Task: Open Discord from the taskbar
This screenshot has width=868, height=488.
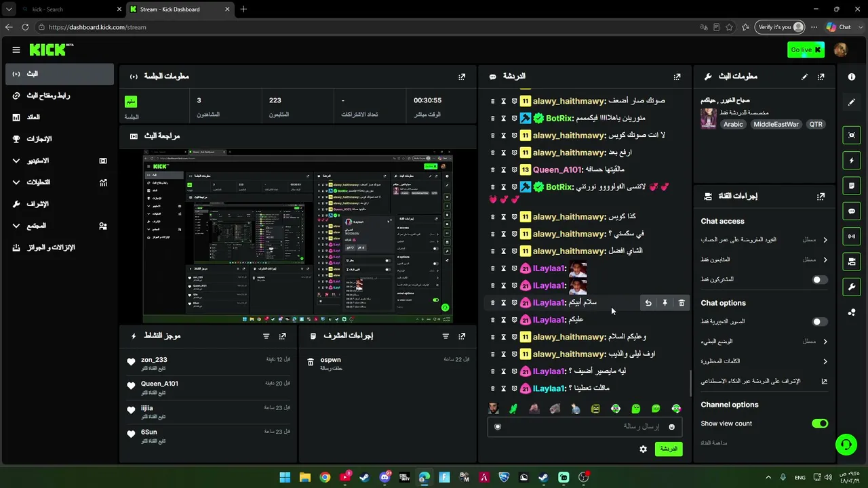Action: (385, 478)
